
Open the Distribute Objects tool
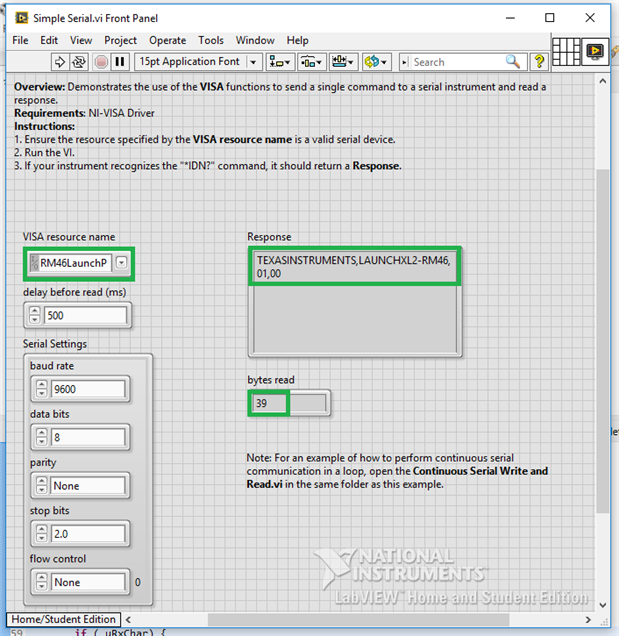[x=312, y=62]
